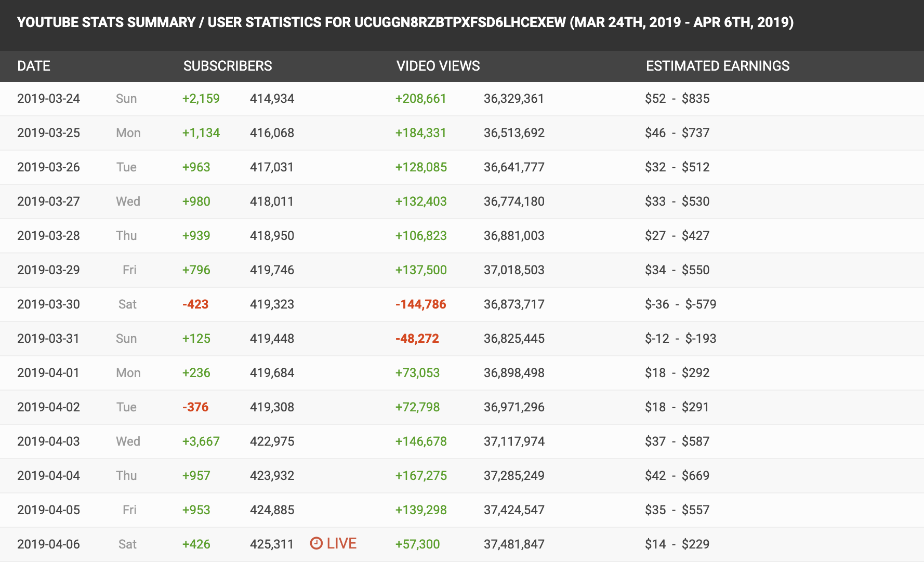This screenshot has width=924, height=562.
Task: Select the -376 subscriber change value
Action: (x=195, y=407)
